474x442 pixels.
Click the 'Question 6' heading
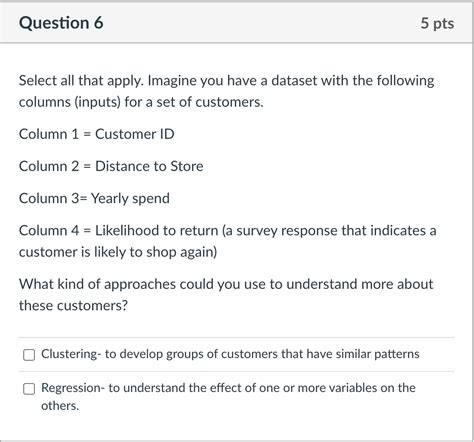pos(61,23)
